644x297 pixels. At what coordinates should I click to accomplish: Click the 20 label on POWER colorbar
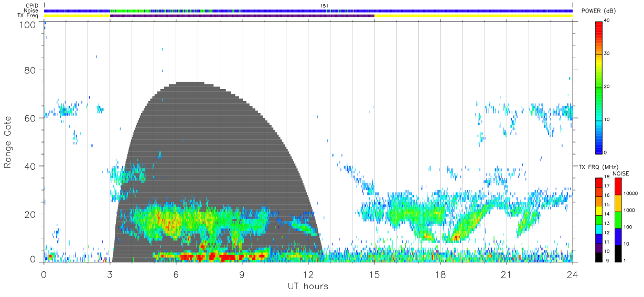pos(607,87)
